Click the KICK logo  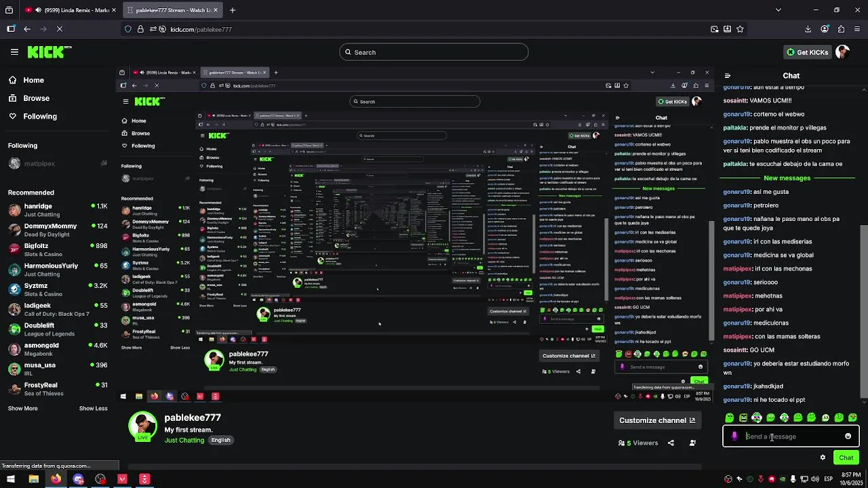[x=49, y=52]
